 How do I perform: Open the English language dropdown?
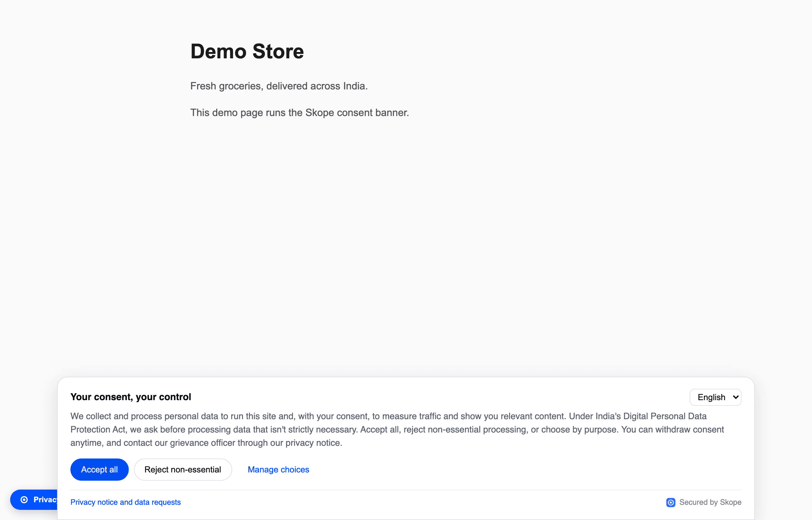[x=715, y=397]
